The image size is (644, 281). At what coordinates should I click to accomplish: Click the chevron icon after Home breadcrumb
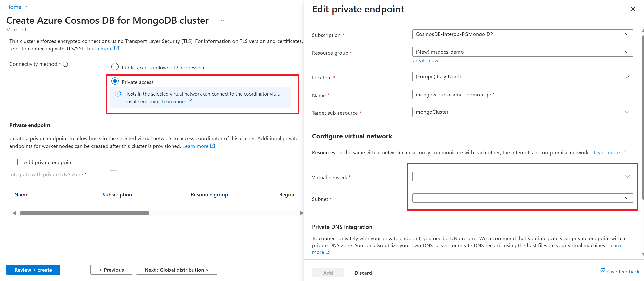(26, 7)
